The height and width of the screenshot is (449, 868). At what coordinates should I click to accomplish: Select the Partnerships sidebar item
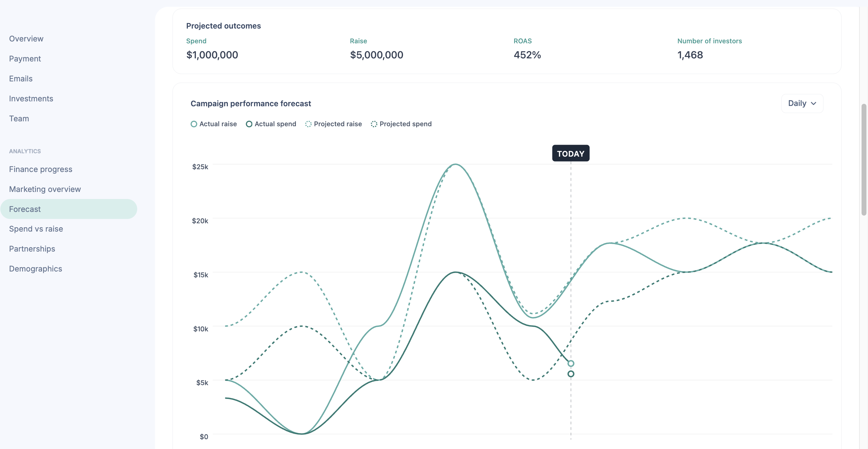32,249
